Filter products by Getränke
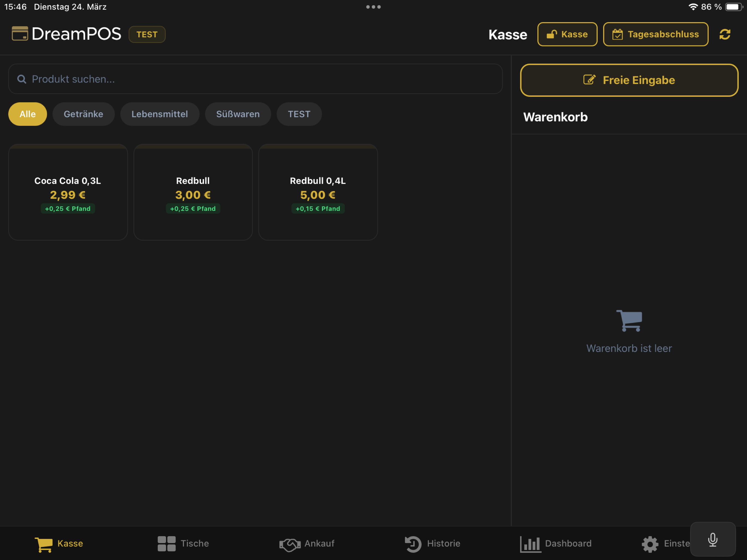This screenshot has width=747, height=560. [83, 114]
